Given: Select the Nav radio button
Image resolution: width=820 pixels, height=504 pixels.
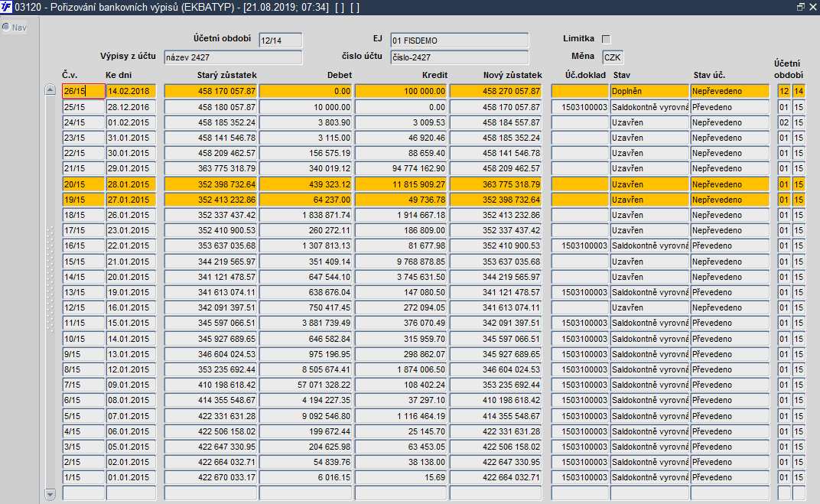Looking at the screenshot, I should [x=6, y=27].
